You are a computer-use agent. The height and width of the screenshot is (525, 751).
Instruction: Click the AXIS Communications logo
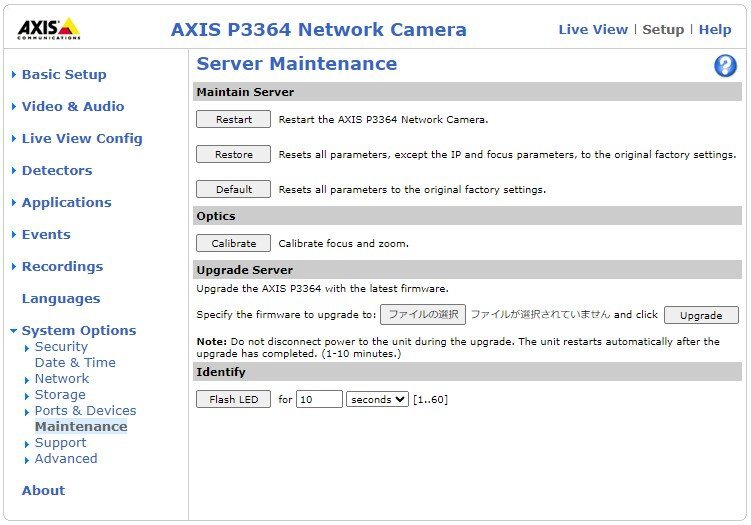coord(49,28)
